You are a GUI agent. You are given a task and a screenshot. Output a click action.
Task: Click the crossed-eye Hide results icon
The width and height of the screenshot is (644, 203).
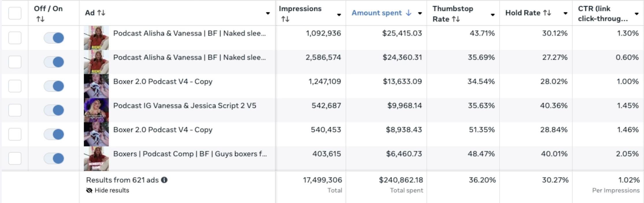click(x=89, y=190)
